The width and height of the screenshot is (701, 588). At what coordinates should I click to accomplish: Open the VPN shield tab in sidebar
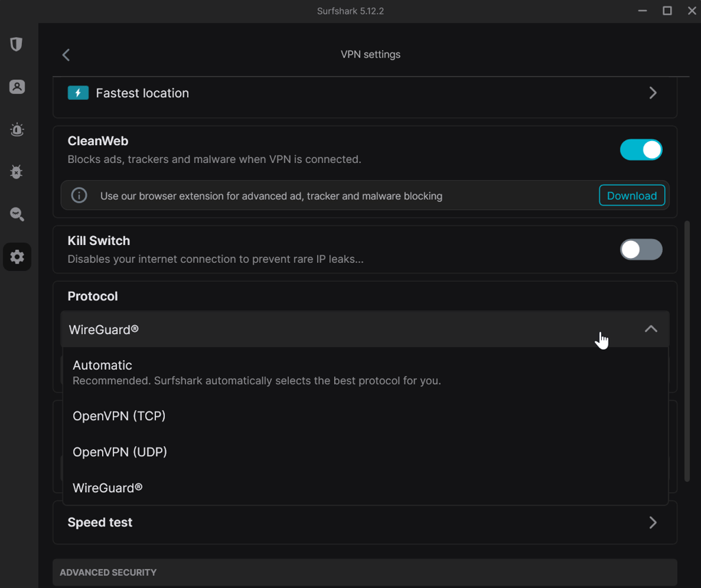click(x=16, y=44)
